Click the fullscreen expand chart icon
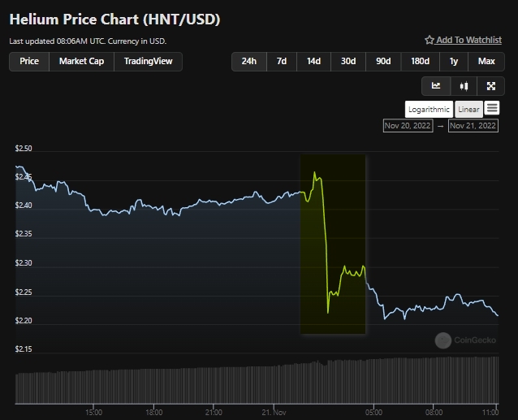The height and width of the screenshot is (420, 518). pos(490,85)
